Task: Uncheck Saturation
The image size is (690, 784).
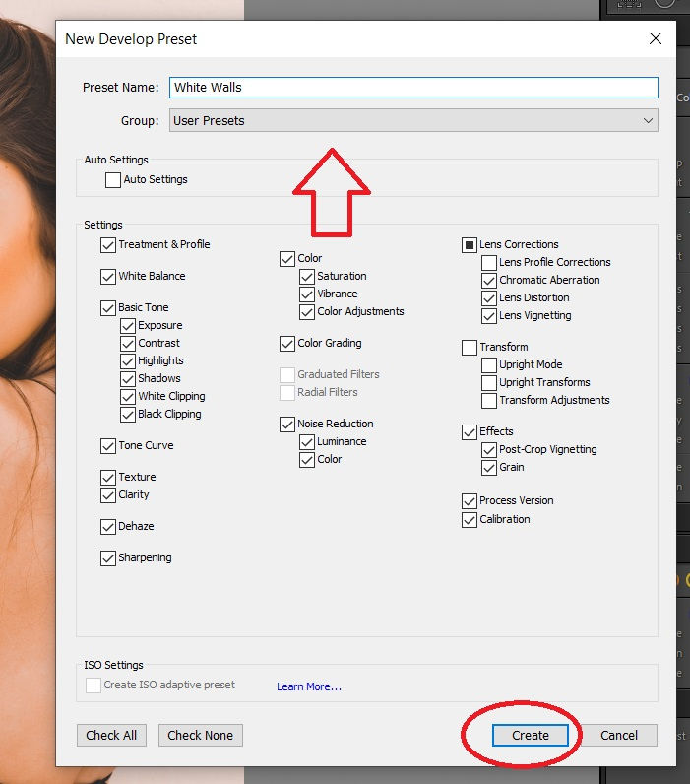Action: 307,277
